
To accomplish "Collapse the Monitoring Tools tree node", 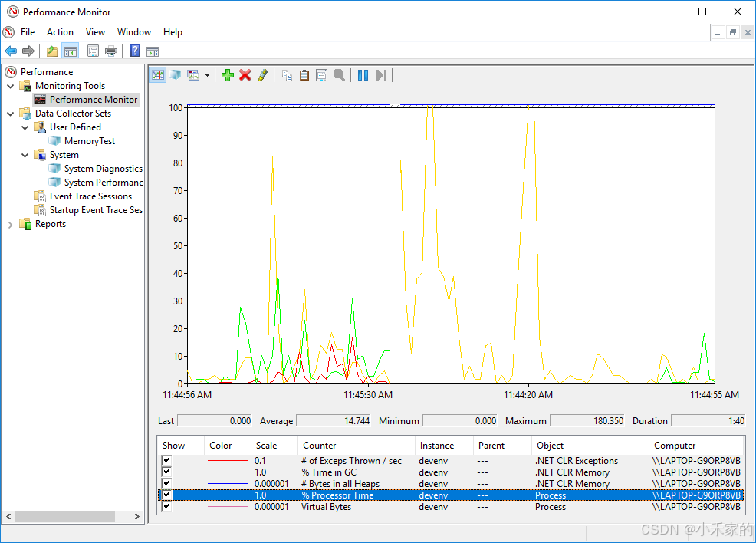I will coord(11,86).
